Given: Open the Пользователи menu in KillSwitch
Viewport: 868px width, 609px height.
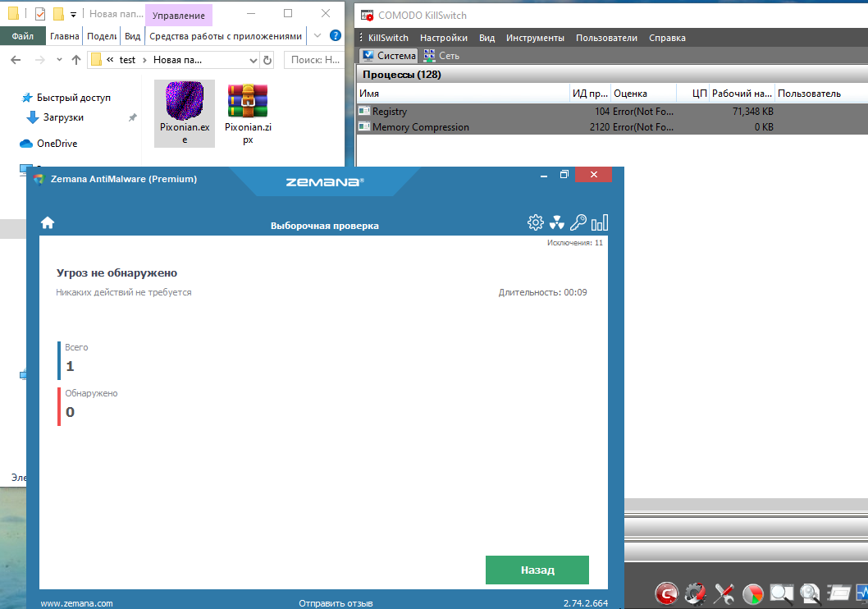Looking at the screenshot, I should 606,38.
